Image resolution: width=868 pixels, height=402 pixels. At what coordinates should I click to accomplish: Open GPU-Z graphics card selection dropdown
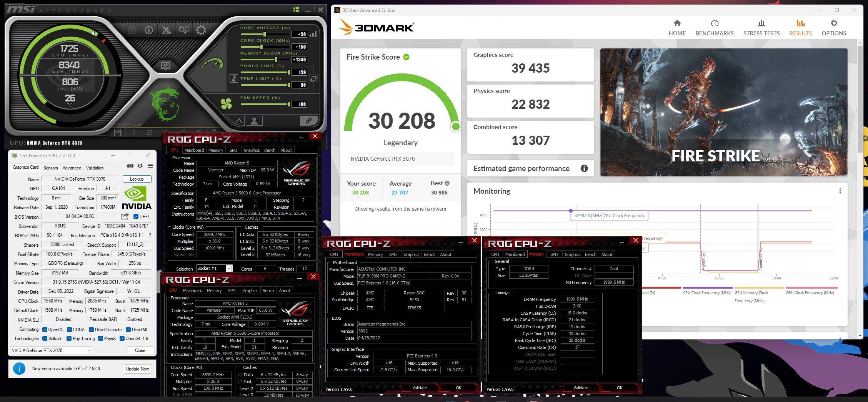coord(51,350)
